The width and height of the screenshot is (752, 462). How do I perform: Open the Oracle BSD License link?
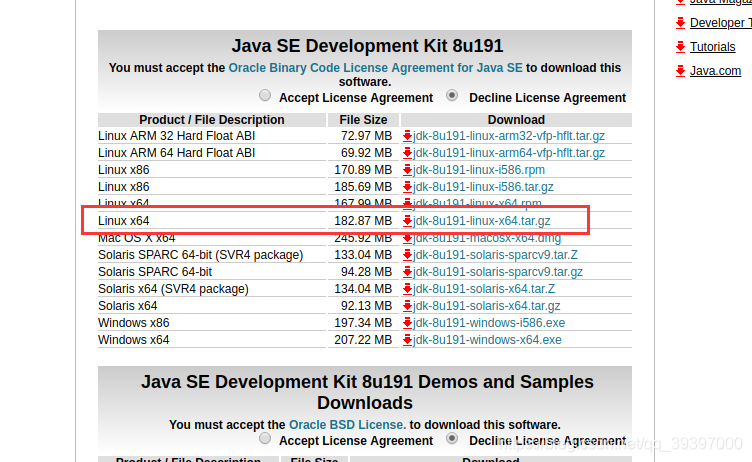(348, 425)
